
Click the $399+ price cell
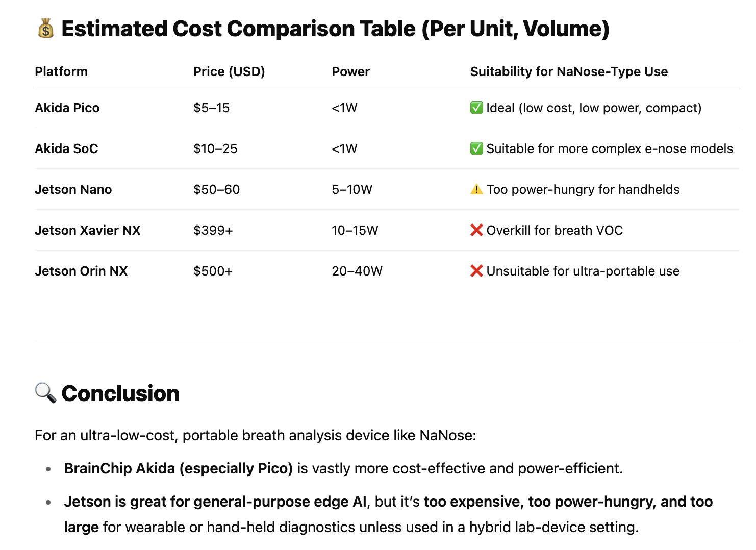(x=213, y=230)
